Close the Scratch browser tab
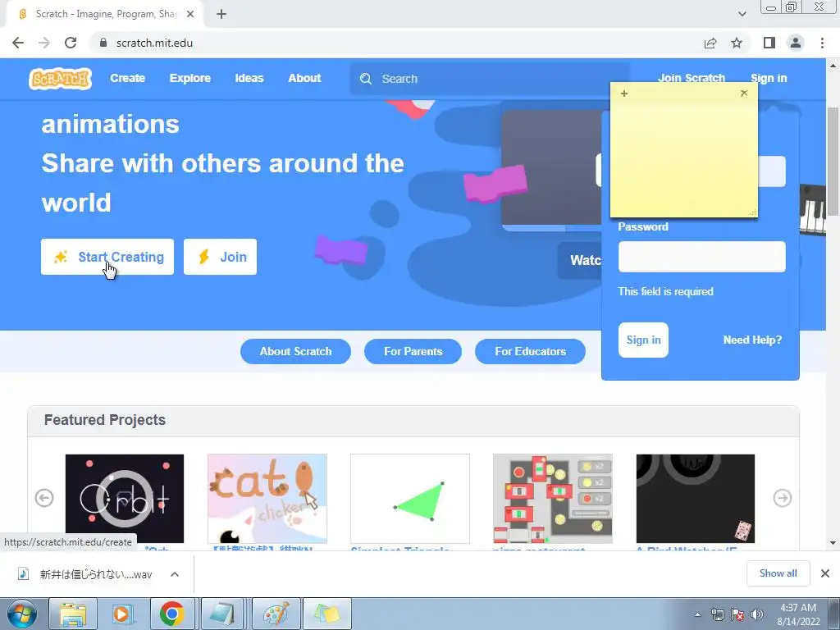This screenshot has width=840, height=630. [x=190, y=15]
